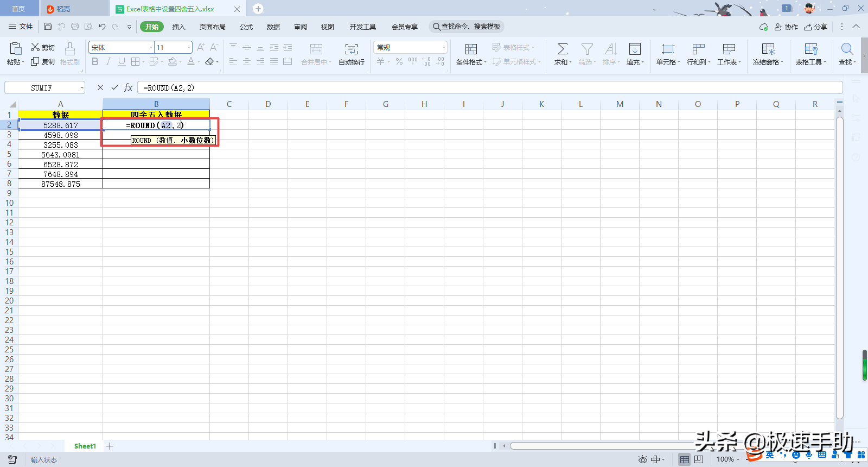Viewport: 868px width, 467px height.
Task: Click the decrease font size A- icon
Action: click(x=214, y=47)
